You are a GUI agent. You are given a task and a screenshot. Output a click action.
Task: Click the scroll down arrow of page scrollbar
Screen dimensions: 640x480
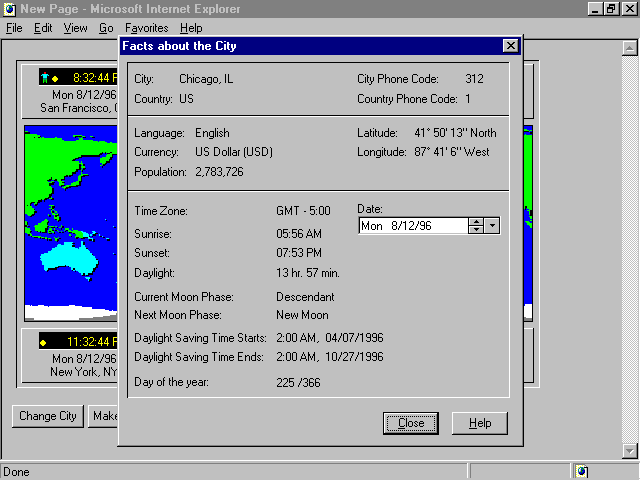629,450
